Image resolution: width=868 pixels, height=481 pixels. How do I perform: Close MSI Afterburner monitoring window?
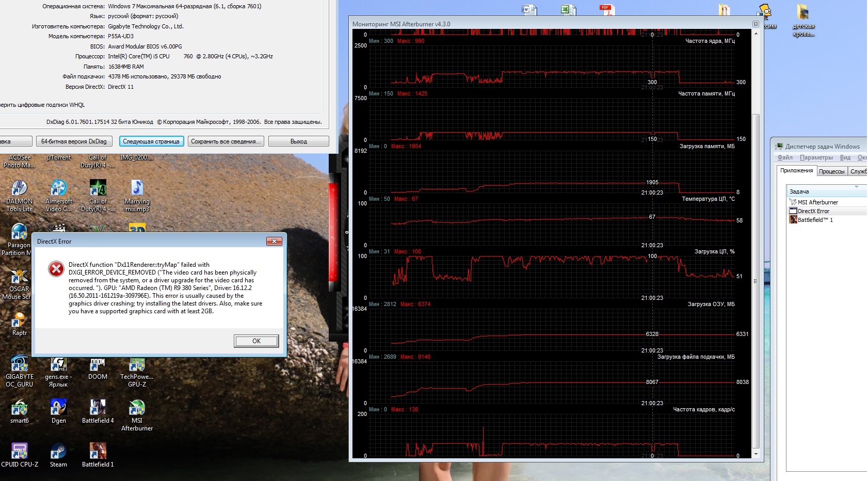[756, 24]
